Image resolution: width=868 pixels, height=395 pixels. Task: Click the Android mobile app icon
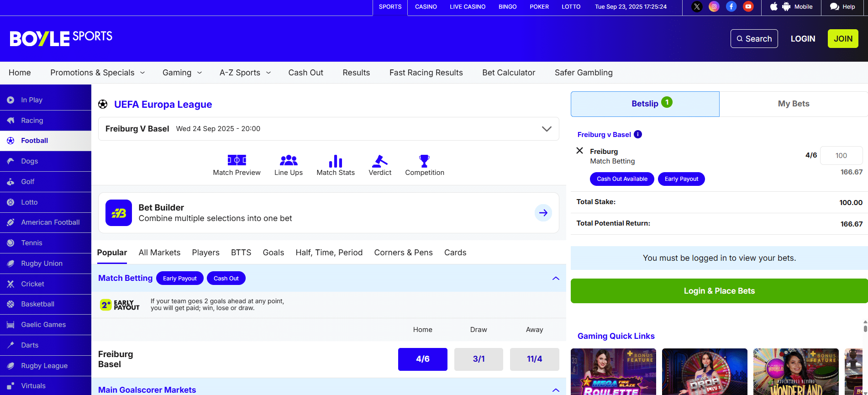pyautogui.click(x=786, y=7)
